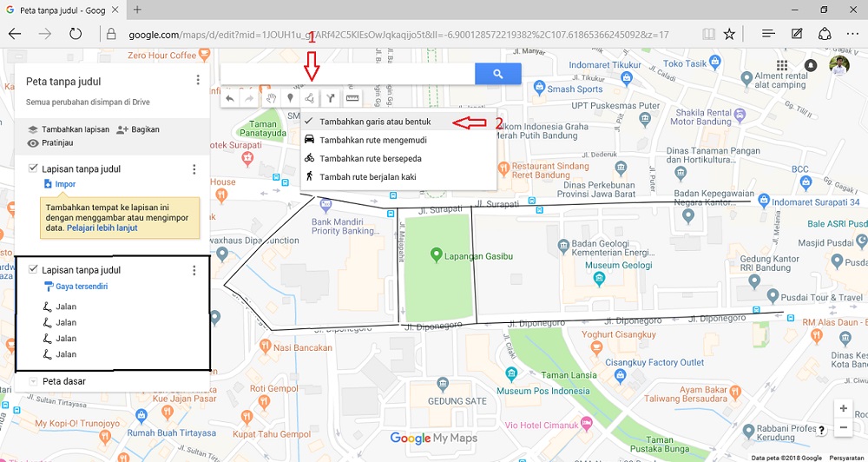This screenshot has height=462, width=868.
Task: Click the Impor link
Action: 60,184
